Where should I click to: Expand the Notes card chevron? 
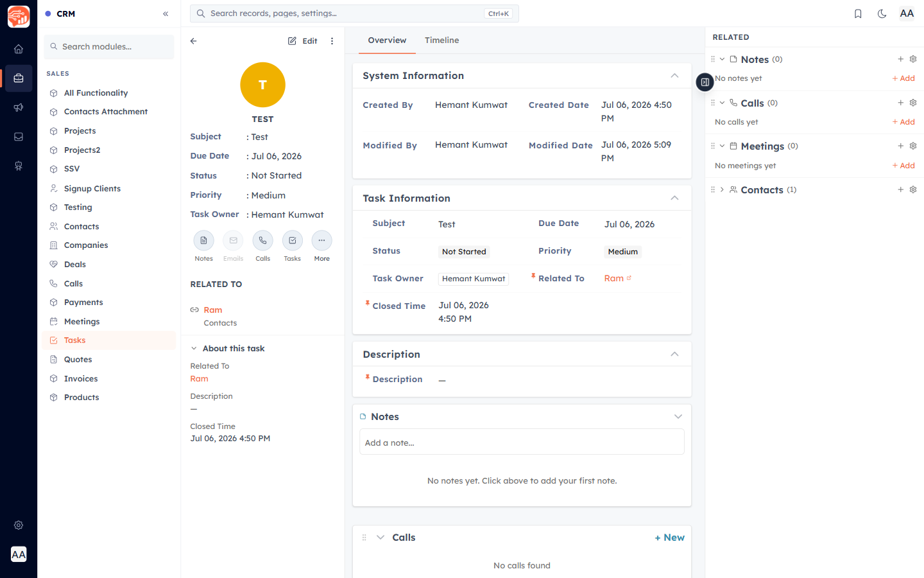[x=678, y=417]
